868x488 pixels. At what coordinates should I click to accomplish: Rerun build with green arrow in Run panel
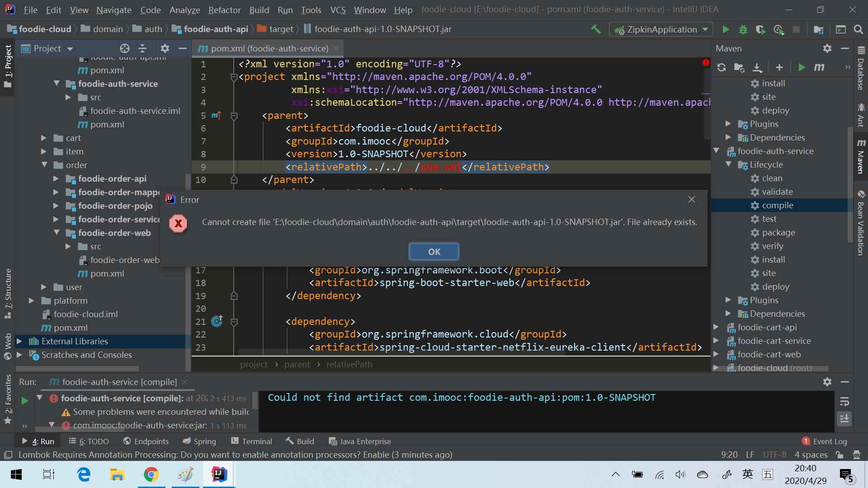click(x=24, y=400)
